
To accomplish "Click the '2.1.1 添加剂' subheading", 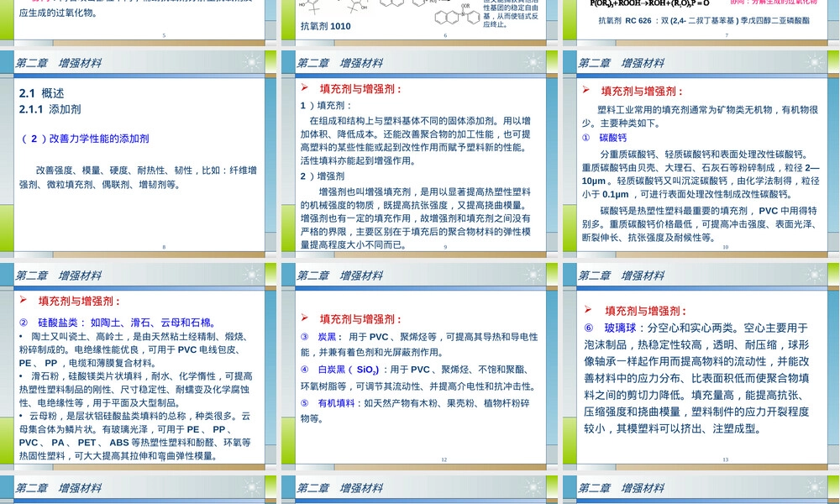I will tap(50, 109).
